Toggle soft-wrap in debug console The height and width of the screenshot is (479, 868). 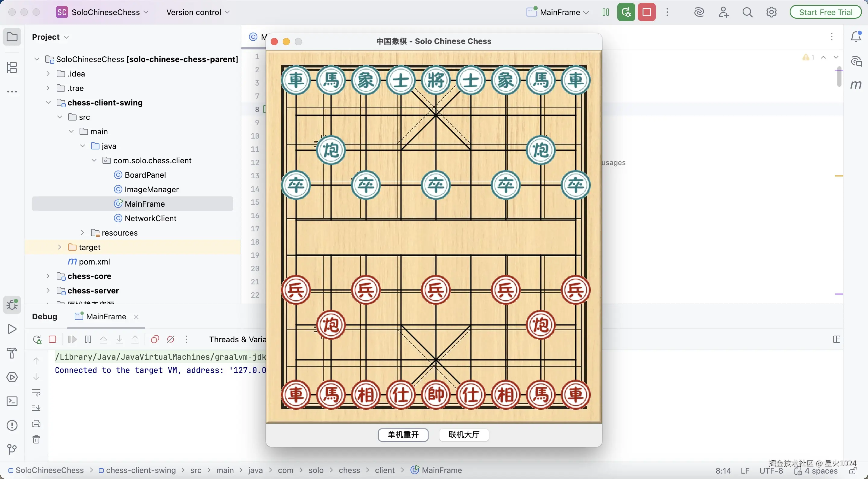tap(36, 393)
